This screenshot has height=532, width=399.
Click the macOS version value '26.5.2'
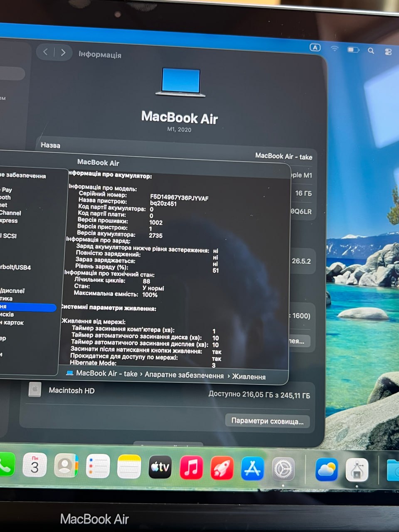click(301, 261)
